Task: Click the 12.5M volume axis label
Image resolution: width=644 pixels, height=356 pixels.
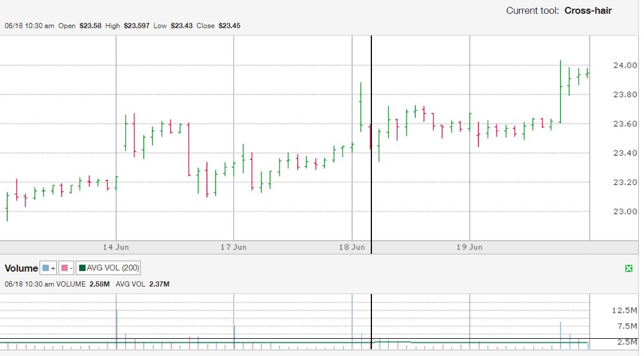Action: pyautogui.click(x=624, y=311)
